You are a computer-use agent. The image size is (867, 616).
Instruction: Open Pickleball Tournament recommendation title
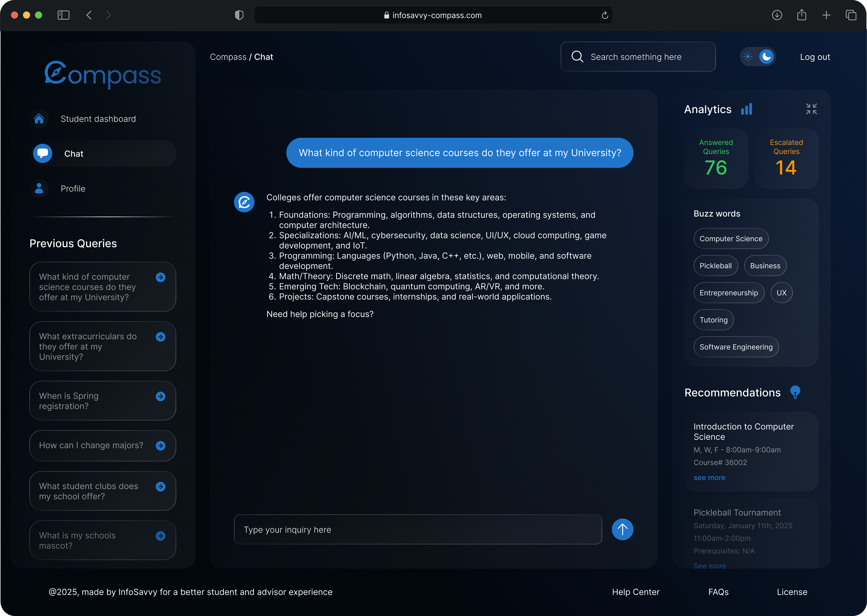(x=737, y=512)
